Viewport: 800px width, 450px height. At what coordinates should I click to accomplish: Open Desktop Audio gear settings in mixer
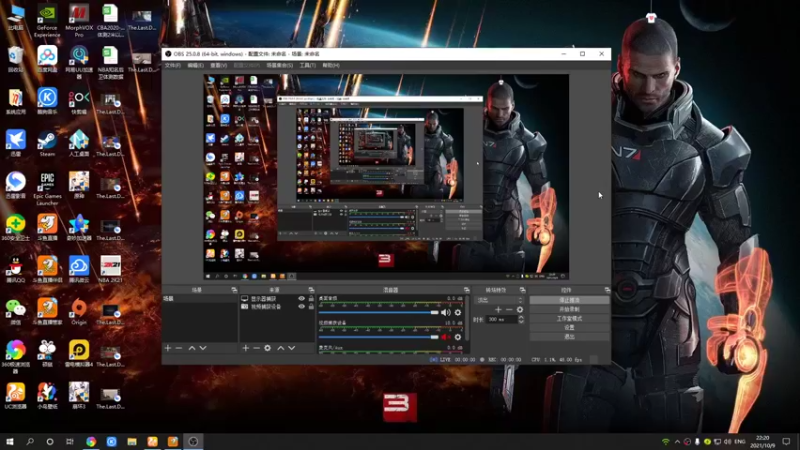[x=458, y=312]
